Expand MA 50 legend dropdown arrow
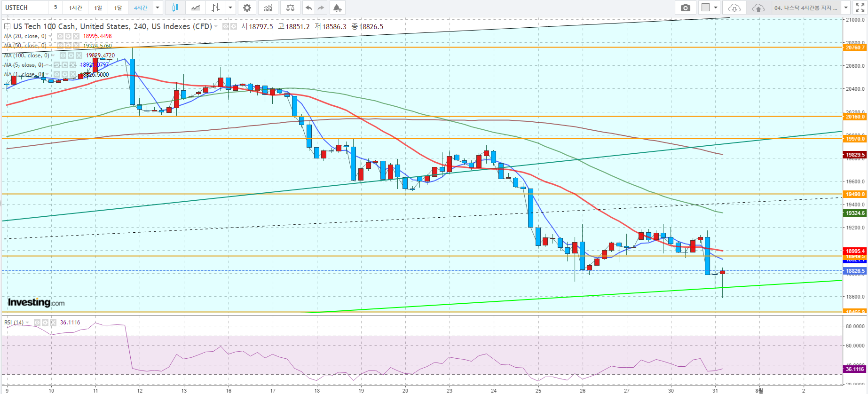The height and width of the screenshot is (394, 868). point(50,46)
